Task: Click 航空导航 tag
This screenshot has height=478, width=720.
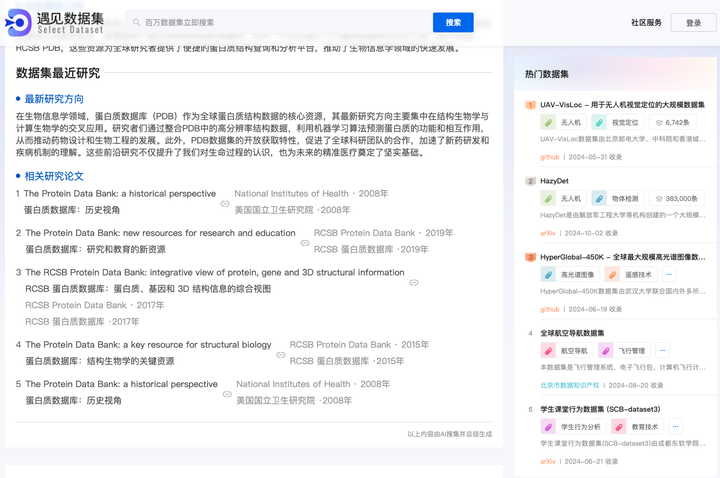Action: click(x=567, y=351)
